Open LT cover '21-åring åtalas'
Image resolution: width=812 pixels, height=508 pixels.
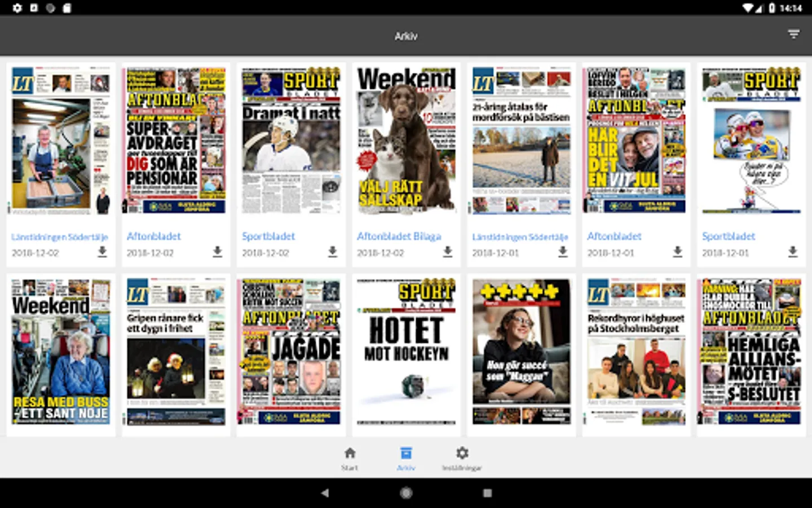[x=521, y=141]
